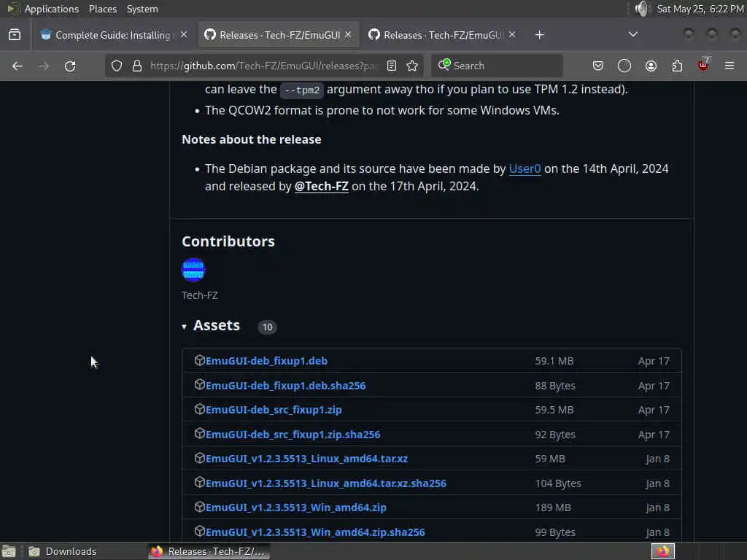The image size is (747, 560).
Task: Click Notes about the release heading
Action: (x=252, y=139)
